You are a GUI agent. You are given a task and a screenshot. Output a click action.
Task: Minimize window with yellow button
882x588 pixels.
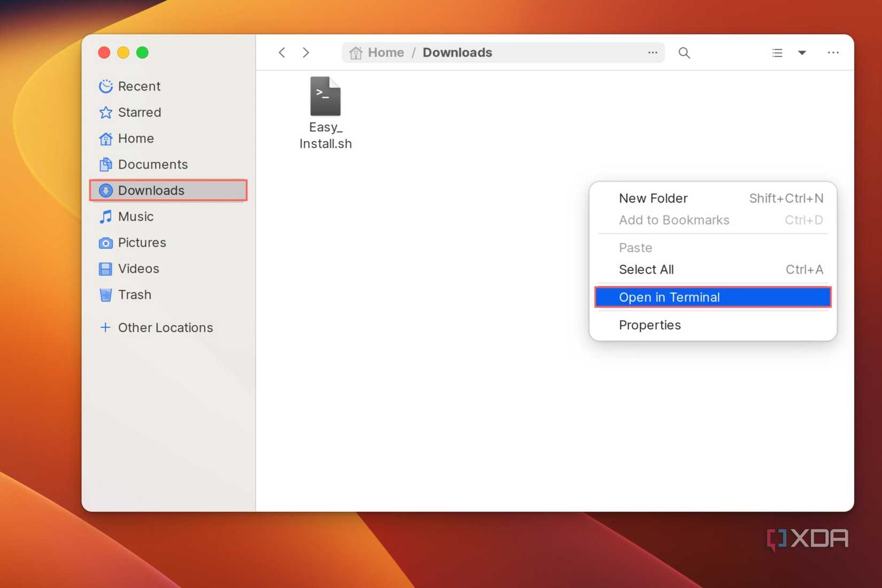pos(123,52)
